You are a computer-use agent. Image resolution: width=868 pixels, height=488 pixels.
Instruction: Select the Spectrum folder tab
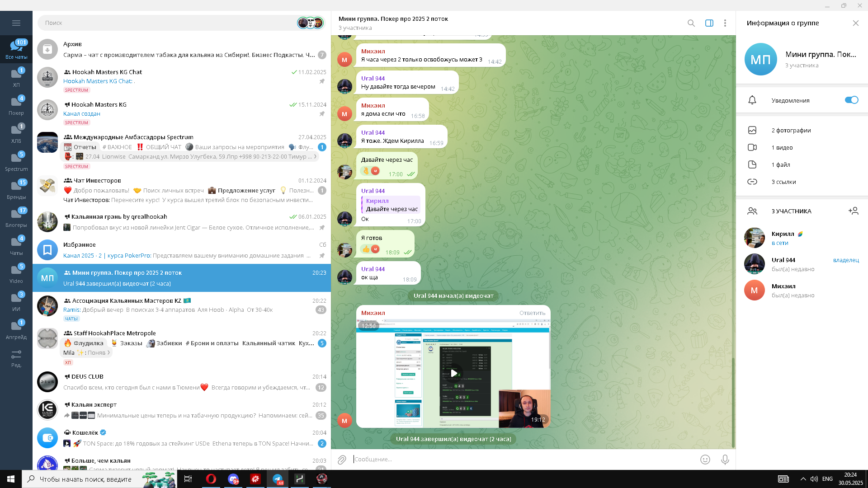pos(16,161)
